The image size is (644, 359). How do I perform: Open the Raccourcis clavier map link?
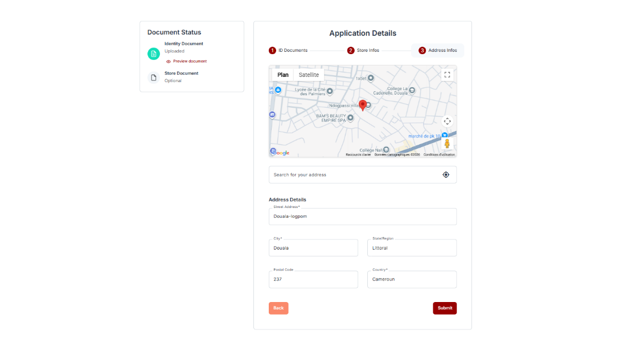point(358,154)
